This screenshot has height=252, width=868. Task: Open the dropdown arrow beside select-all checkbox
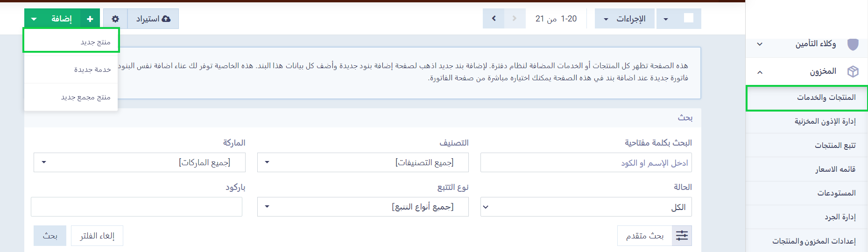tap(666, 19)
